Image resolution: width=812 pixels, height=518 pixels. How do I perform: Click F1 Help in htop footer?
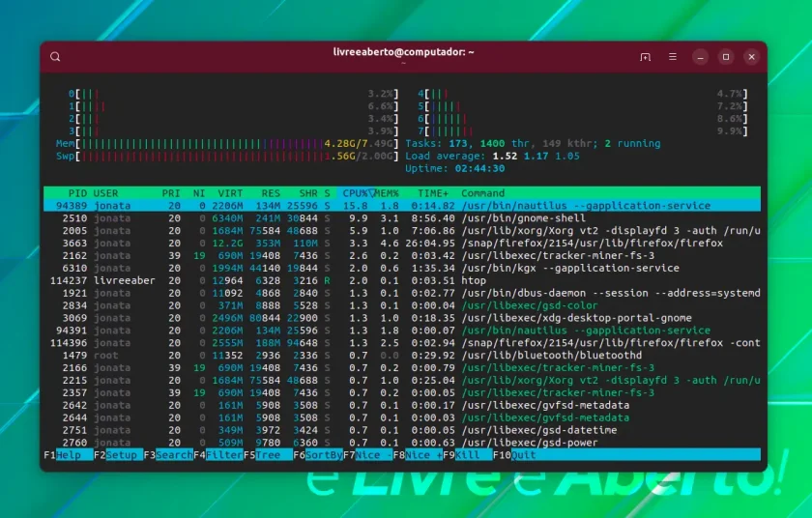tap(68, 455)
